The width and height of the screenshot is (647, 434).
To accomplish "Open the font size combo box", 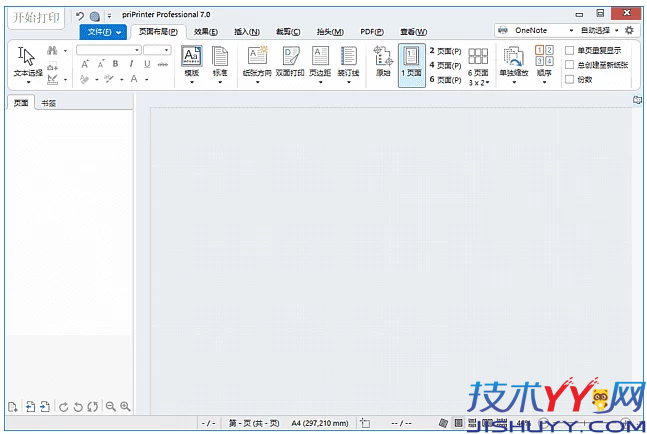I will click(157, 50).
